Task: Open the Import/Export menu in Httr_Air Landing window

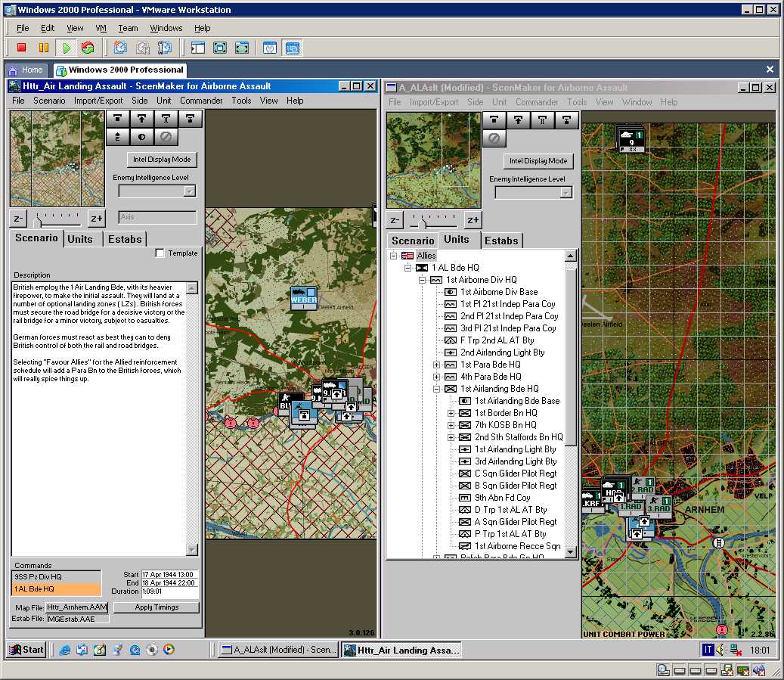Action: [98, 101]
